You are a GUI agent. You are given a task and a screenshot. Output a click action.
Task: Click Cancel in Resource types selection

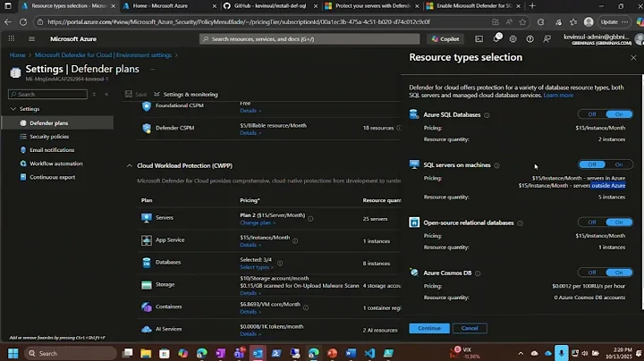tap(470, 328)
